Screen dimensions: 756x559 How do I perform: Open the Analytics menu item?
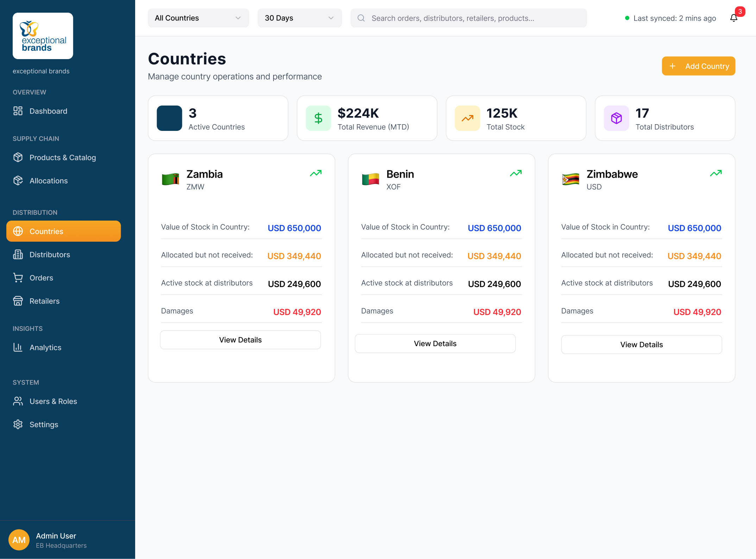(64, 347)
